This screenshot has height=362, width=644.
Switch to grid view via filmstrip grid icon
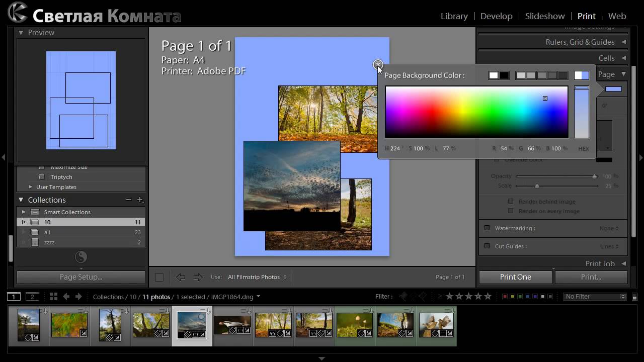53,297
